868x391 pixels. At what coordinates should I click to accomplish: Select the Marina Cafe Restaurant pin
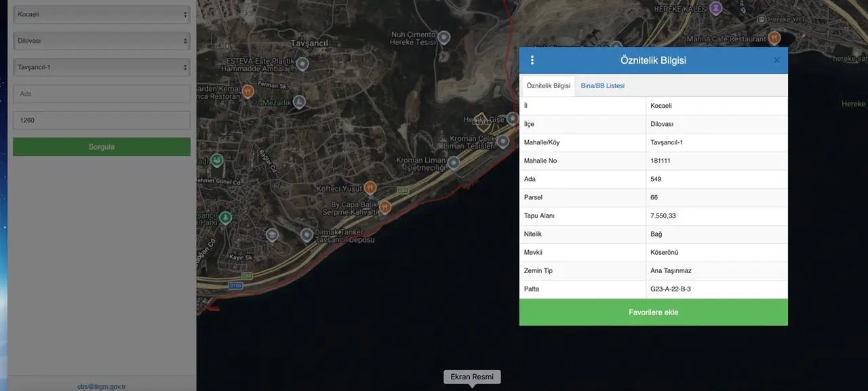click(x=774, y=39)
